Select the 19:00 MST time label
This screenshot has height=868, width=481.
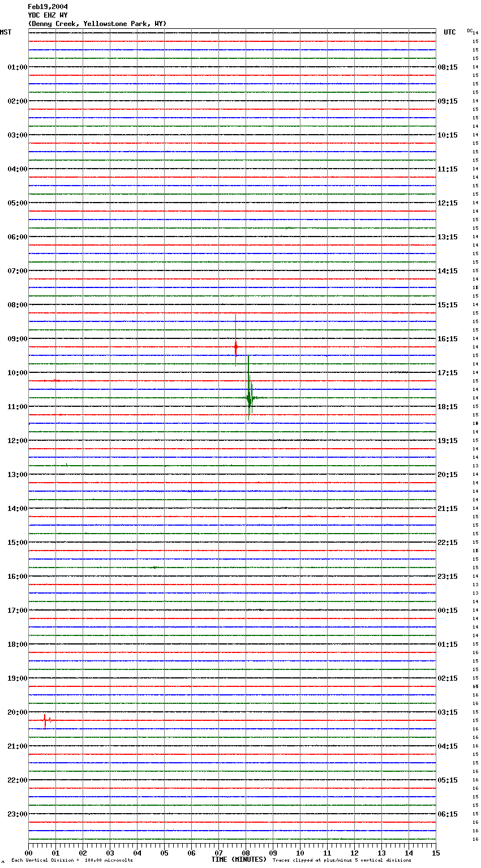pyautogui.click(x=17, y=678)
